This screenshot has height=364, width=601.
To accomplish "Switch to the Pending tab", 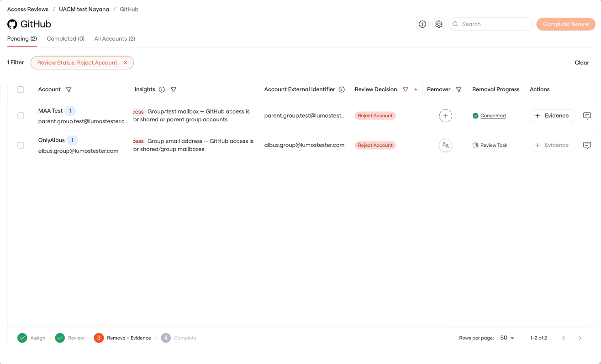I will pos(22,39).
